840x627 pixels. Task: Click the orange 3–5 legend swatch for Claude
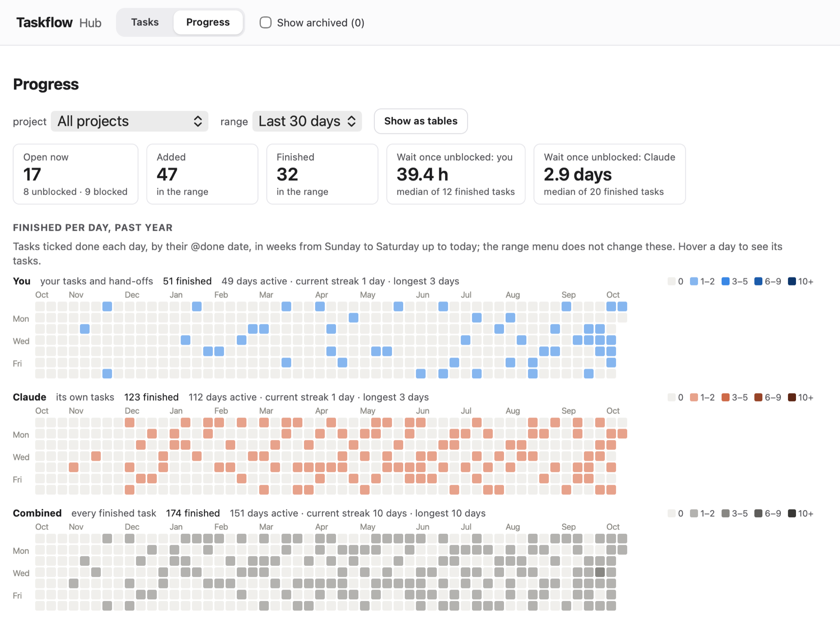[725, 397]
